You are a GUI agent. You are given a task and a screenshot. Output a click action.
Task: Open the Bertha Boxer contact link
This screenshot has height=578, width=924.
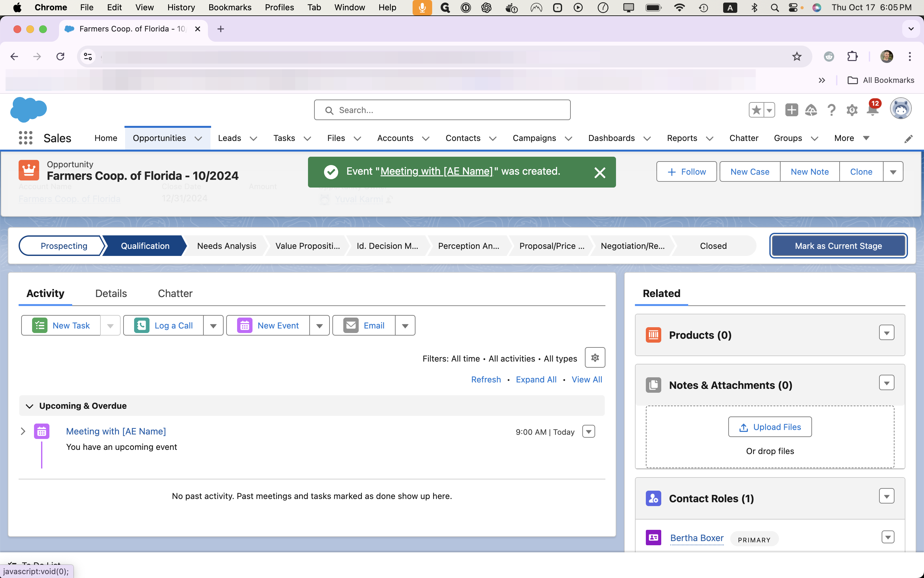coord(697,538)
